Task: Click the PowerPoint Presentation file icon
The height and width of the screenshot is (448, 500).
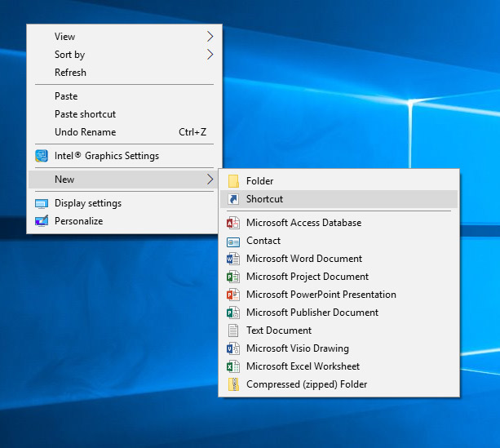Action: pyautogui.click(x=233, y=295)
